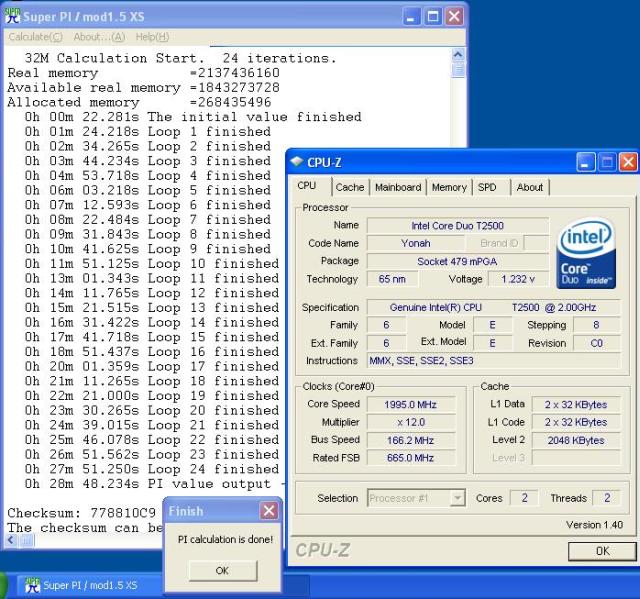Minimize the CPU-Z window
Viewport: 640px width, 599px height.
point(585,162)
